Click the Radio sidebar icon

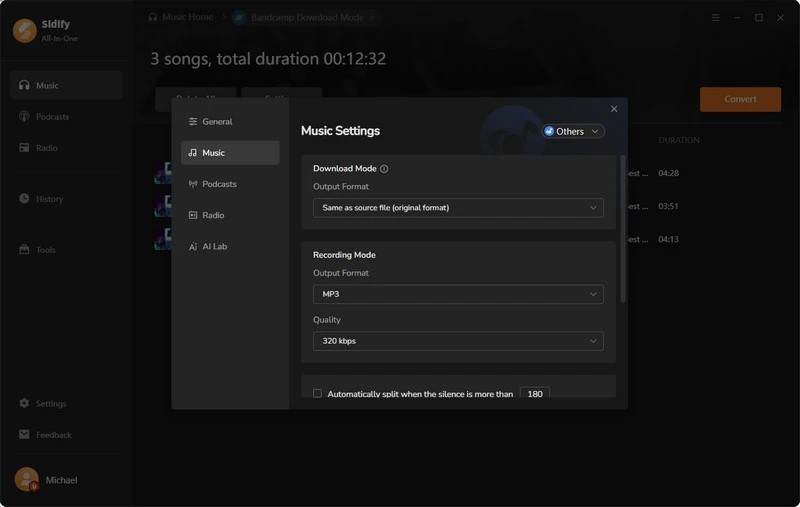(24, 147)
